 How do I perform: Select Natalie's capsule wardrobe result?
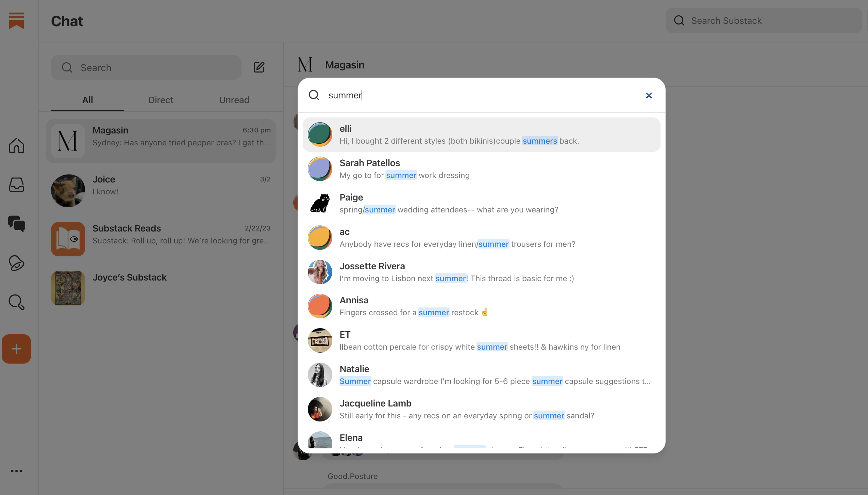[481, 375]
